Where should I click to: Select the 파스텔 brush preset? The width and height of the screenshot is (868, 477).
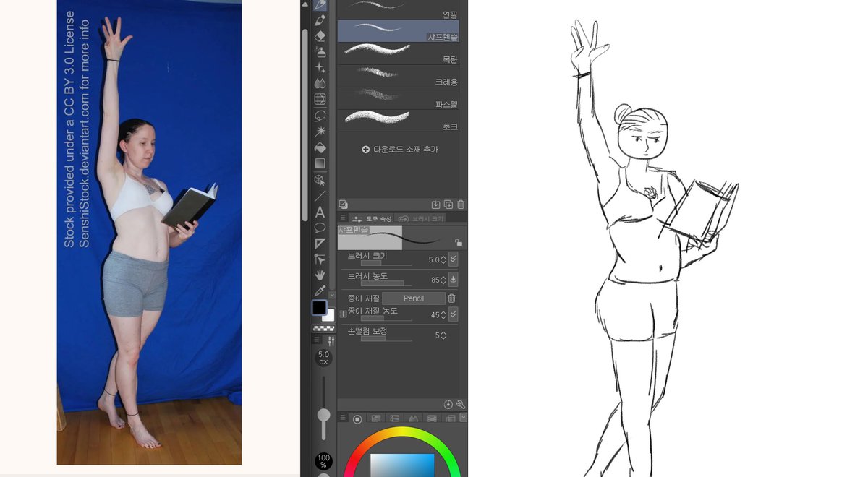(399, 98)
